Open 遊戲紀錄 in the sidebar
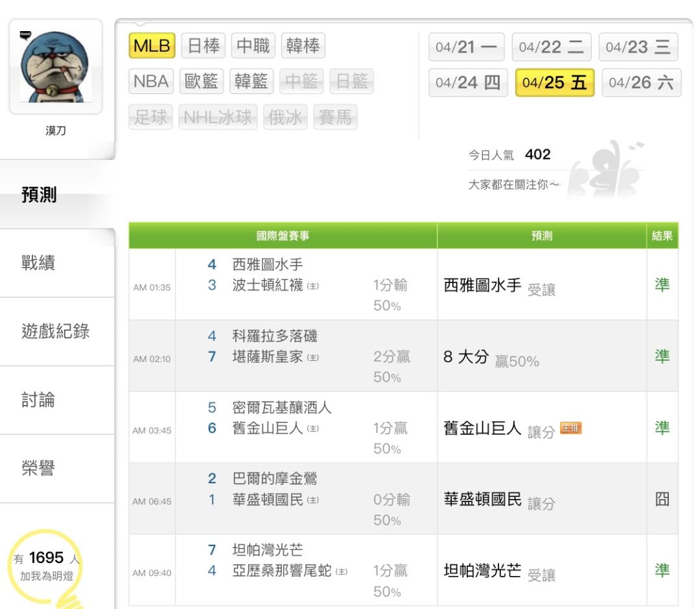 pos(56,331)
